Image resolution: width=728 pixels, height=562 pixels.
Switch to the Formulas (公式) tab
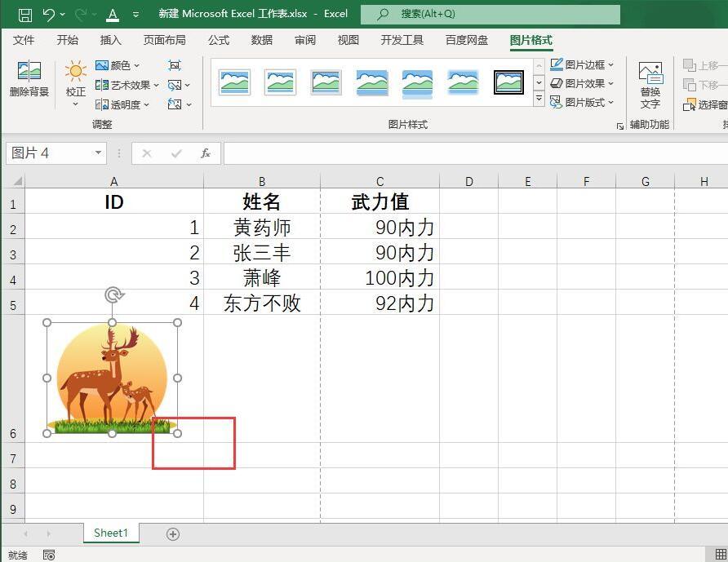tap(219, 40)
